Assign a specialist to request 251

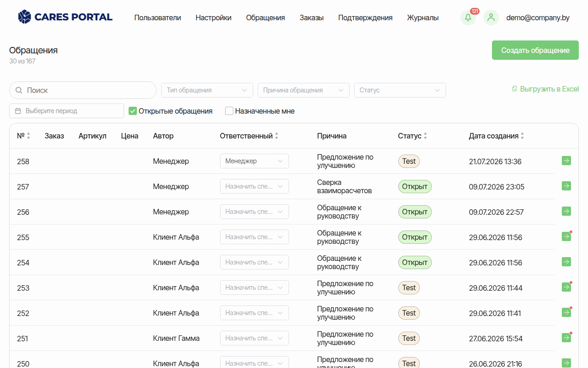click(x=254, y=338)
